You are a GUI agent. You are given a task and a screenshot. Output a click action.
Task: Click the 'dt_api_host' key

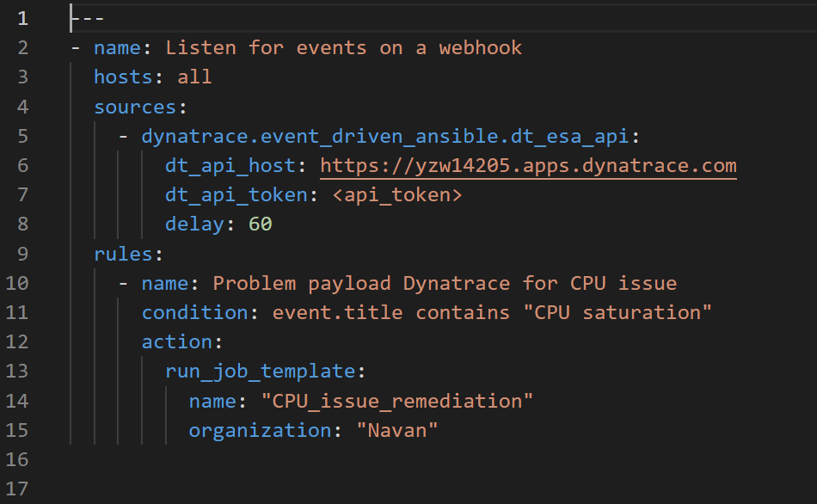coord(230,166)
